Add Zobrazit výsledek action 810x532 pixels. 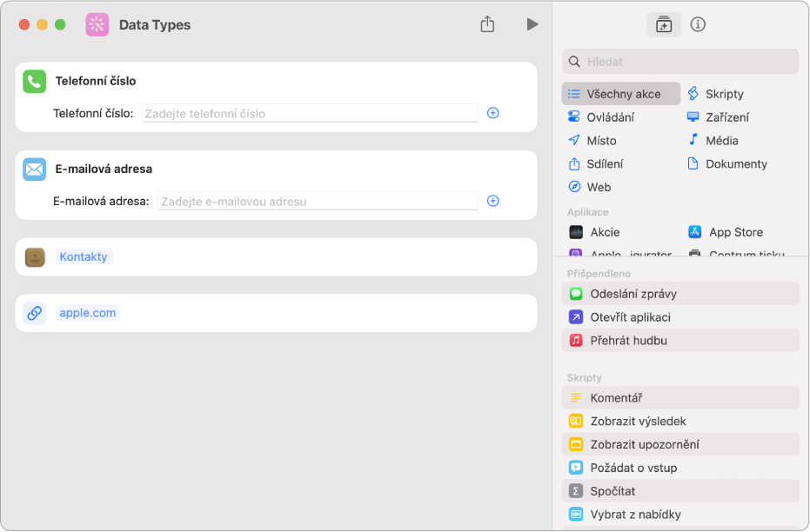pos(680,421)
